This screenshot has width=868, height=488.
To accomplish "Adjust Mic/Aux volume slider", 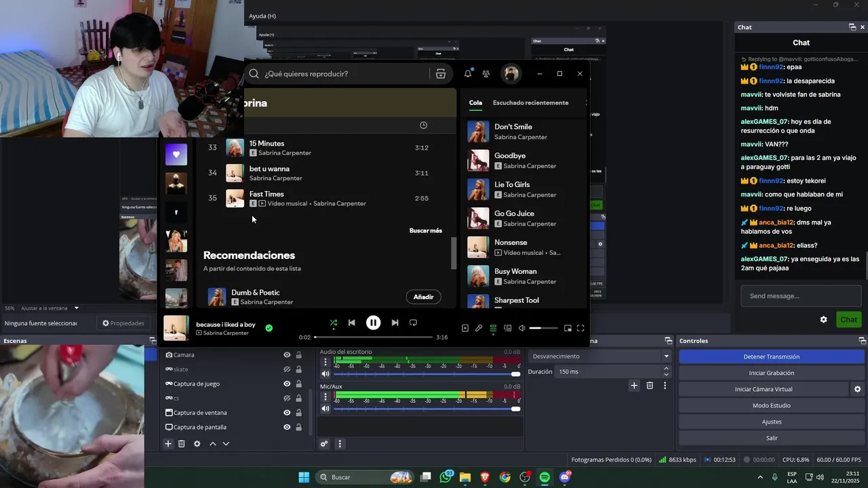I will [427, 409].
